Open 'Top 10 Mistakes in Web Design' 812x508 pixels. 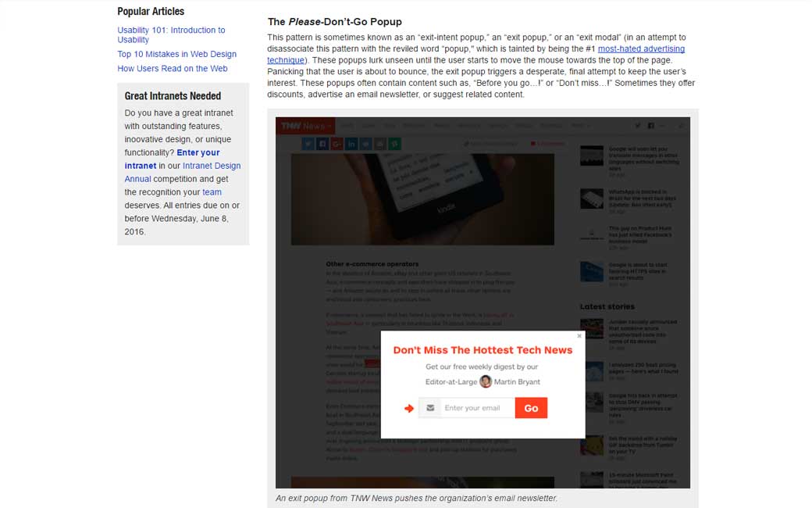point(176,54)
